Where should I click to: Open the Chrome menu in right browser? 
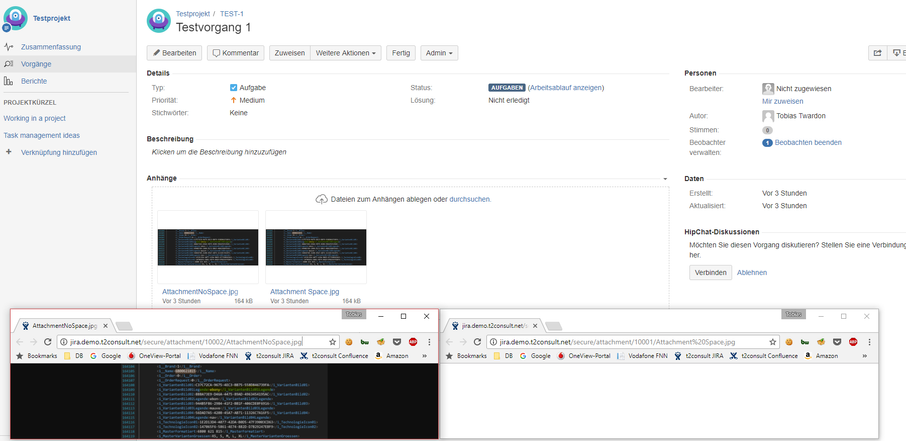(x=870, y=342)
